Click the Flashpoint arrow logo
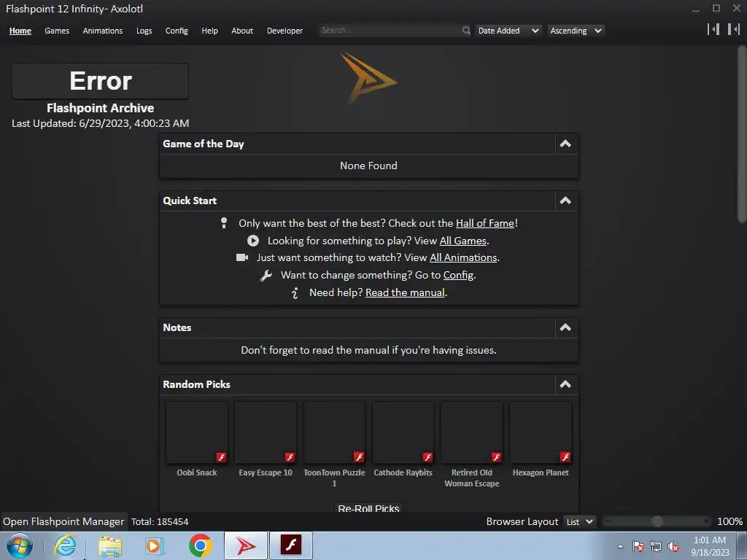Image resolution: width=747 pixels, height=560 pixels. tap(368, 79)
